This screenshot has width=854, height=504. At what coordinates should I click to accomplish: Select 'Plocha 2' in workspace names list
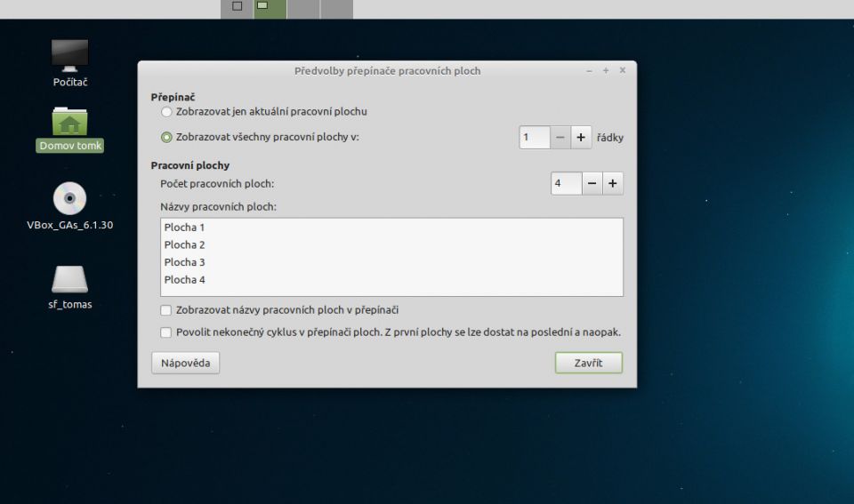click(391, 245)
